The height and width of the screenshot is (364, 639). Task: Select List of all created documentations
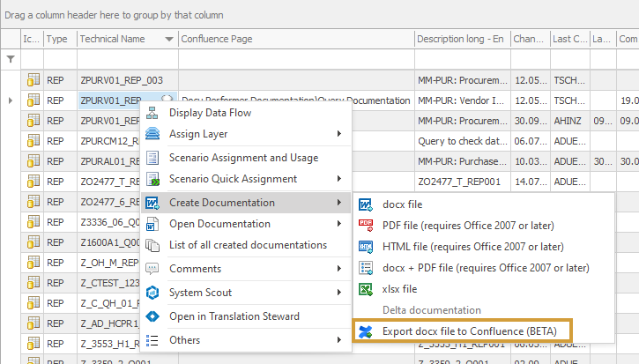click(248, 245)
